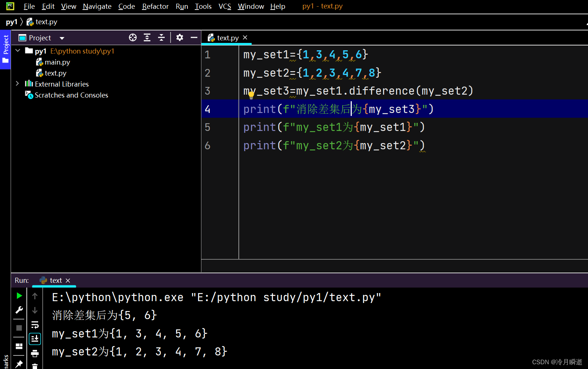Switch to the text.py editor tab
Screen dimensions: 588x369
coord(227,37)
